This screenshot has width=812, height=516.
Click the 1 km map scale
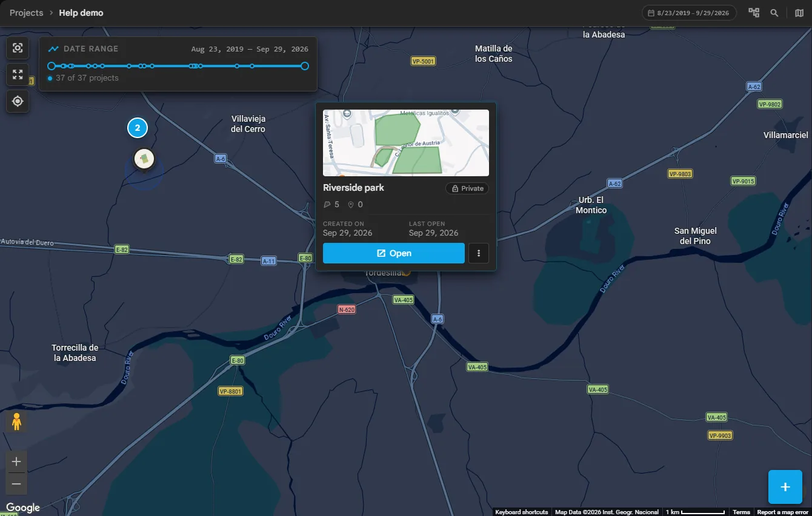point(695,512)
